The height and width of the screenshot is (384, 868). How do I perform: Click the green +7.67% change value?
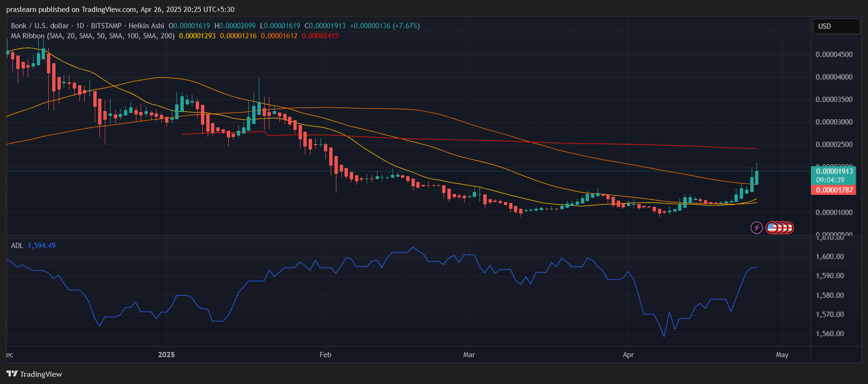click(x=406, y=26)
